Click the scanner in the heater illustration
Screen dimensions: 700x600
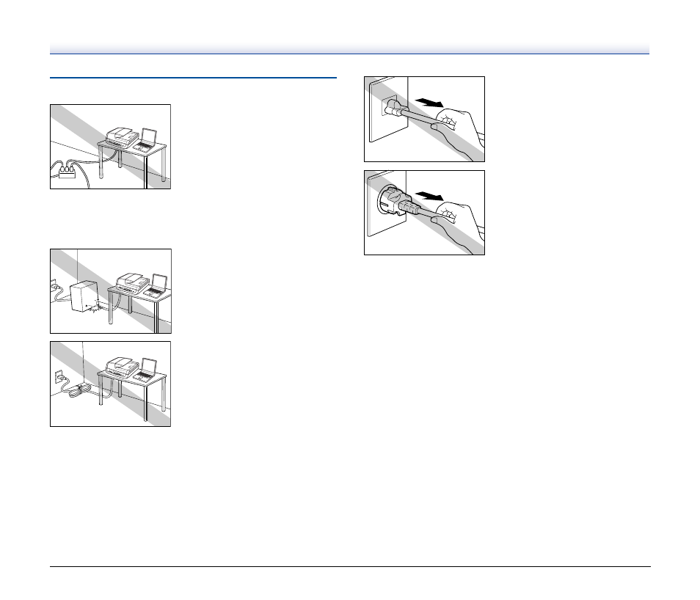click(x=132, y=282)
